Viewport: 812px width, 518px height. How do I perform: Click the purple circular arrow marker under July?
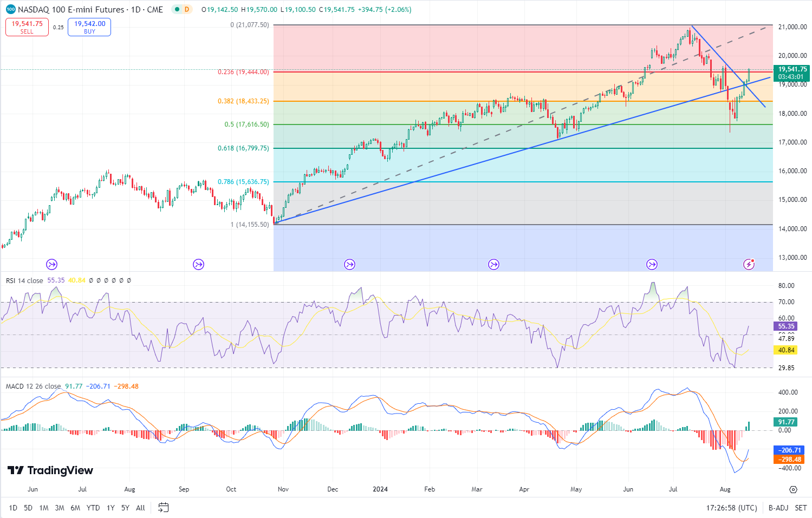click(652, 264)
